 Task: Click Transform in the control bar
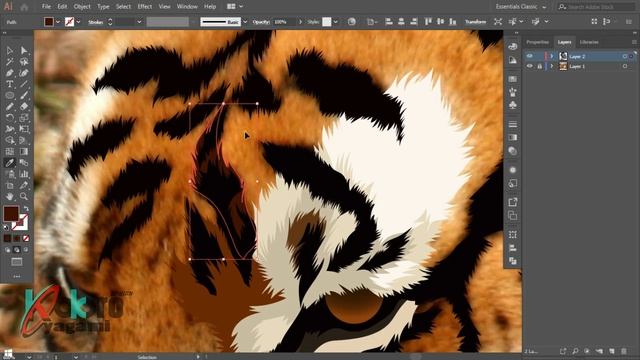pyautogui.click(x=476, y=22)
